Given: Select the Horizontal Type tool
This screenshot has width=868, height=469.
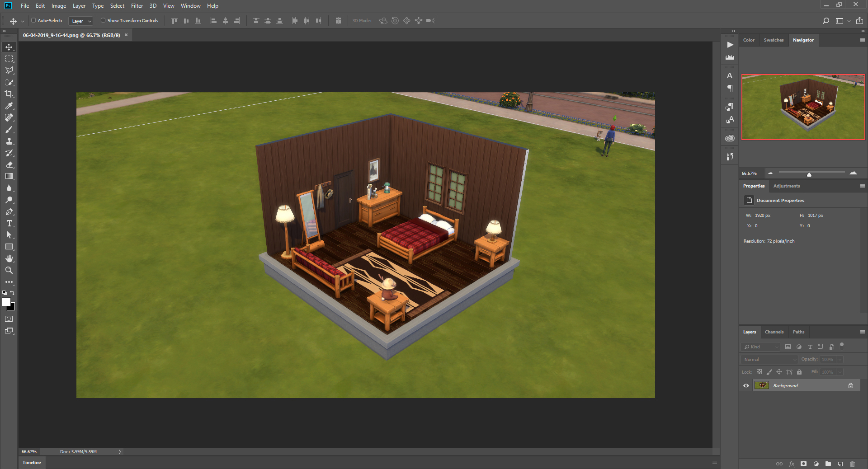Looking at the screenshot, I should [9, 223].
